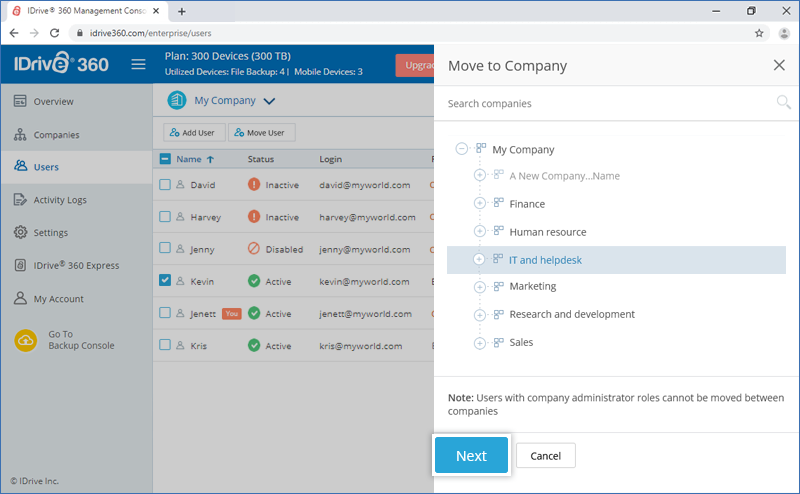Click the user icon beside Kevin
The image size is (800, 494).
pyautogui.click(x=180, y=281)
